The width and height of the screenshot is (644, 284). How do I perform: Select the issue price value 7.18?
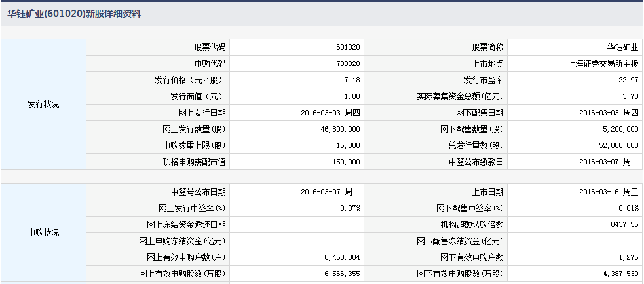pyautogui.click(x=352, y=80)
